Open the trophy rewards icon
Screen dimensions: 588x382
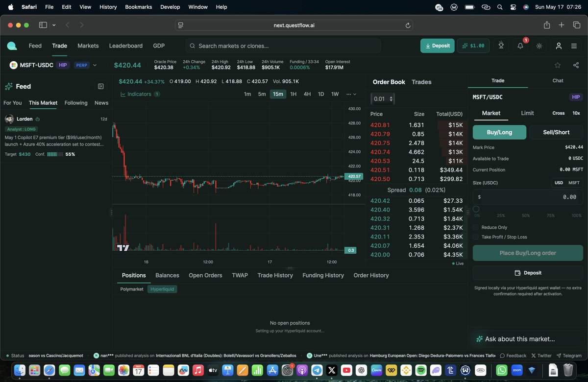coord(501,46)
